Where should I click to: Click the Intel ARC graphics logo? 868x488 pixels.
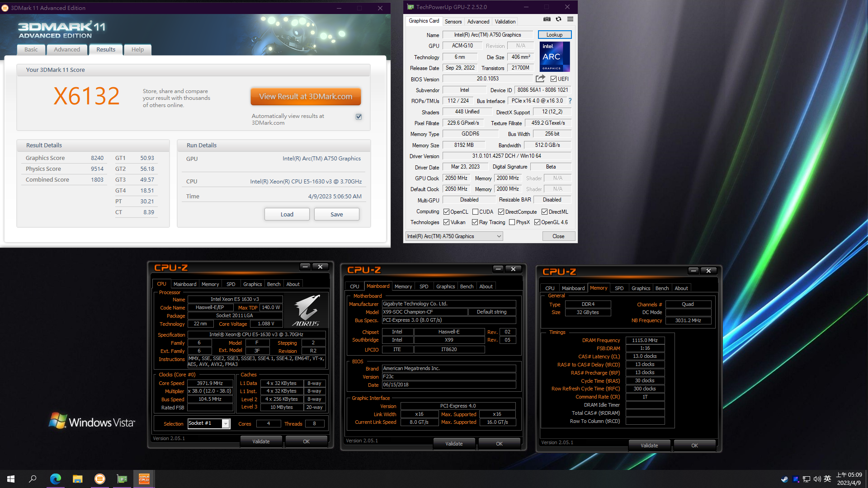(x=555, y=57)
